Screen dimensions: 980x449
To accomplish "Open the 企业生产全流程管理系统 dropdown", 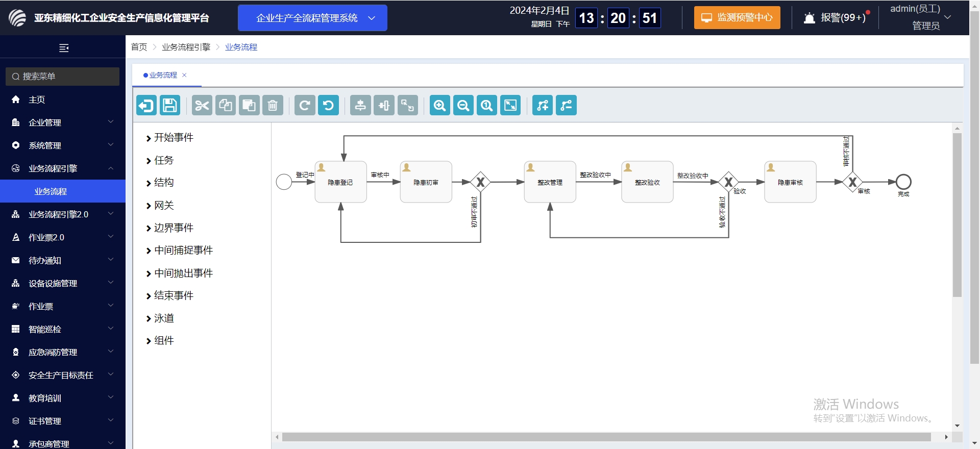I will 312,18.
